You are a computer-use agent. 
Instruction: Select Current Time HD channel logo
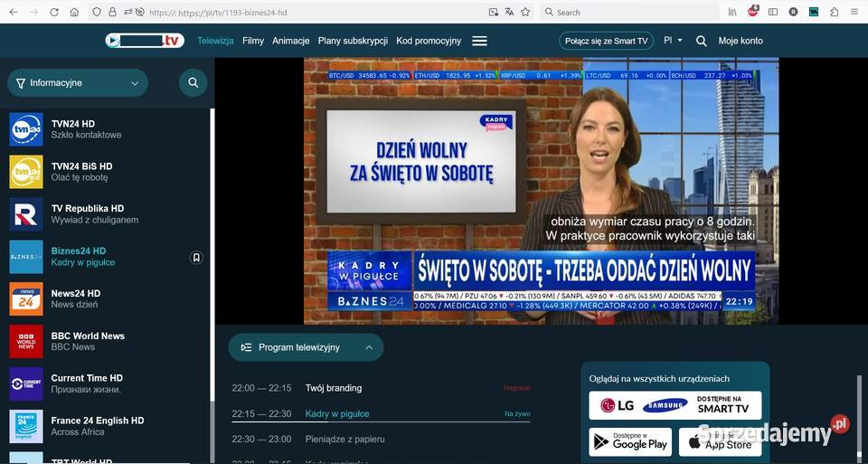coord(26,384)
